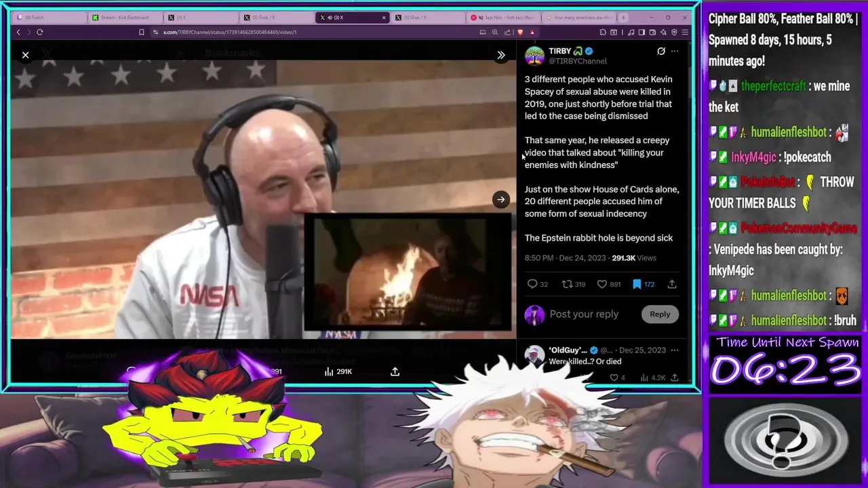The image size is (868, 488).
Task: Open Grok explain icon on TIRBY post
Action: (x=661, y=51)
